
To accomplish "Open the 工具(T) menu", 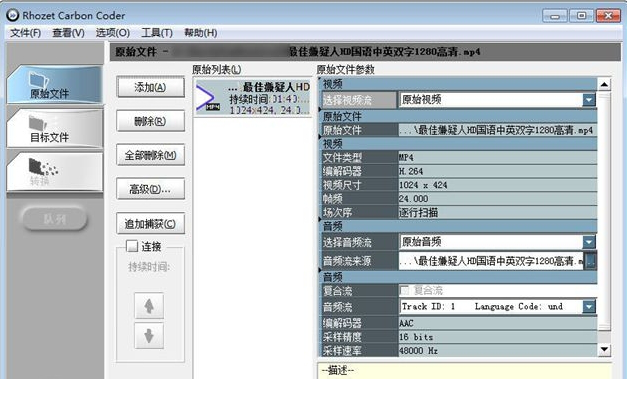I will coord(157,33).
